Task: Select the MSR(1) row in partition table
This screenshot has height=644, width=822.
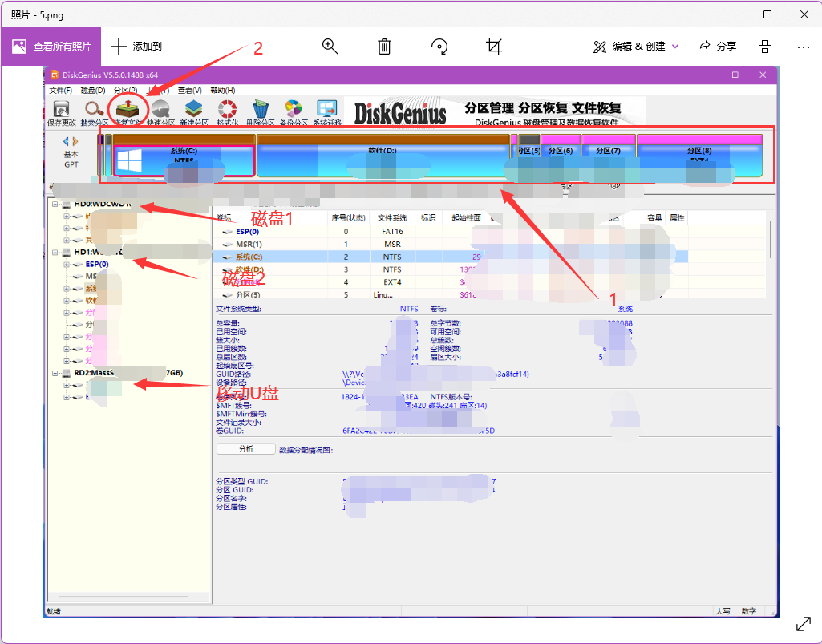Action: click(x=451, y=245)
